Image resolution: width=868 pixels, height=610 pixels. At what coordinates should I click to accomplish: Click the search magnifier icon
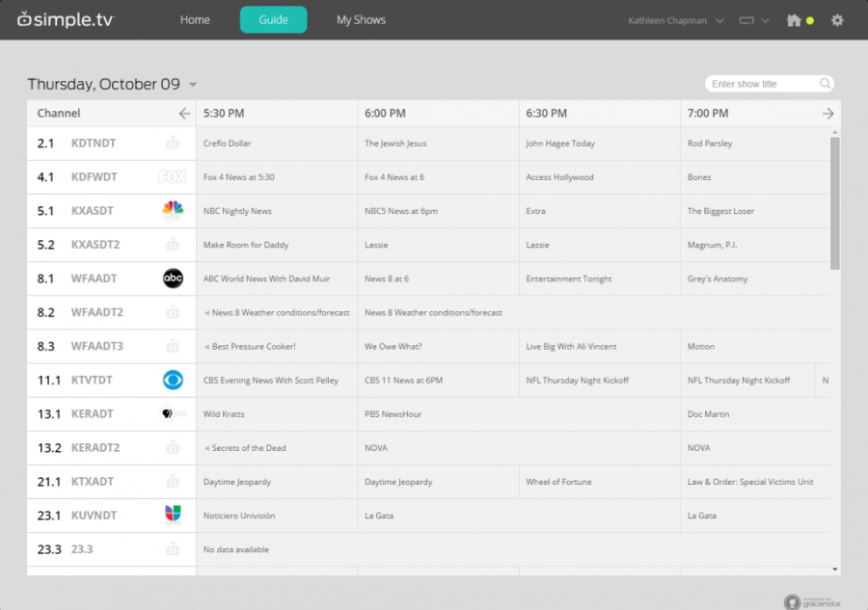coord(825,84)
